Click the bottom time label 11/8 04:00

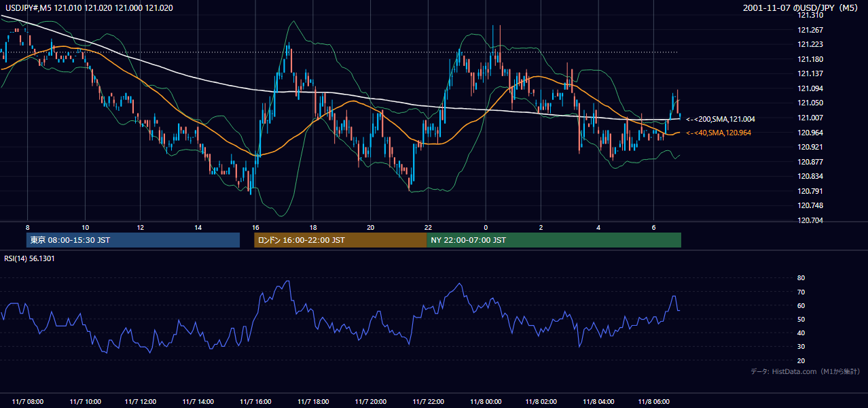[x=598, y=401]
